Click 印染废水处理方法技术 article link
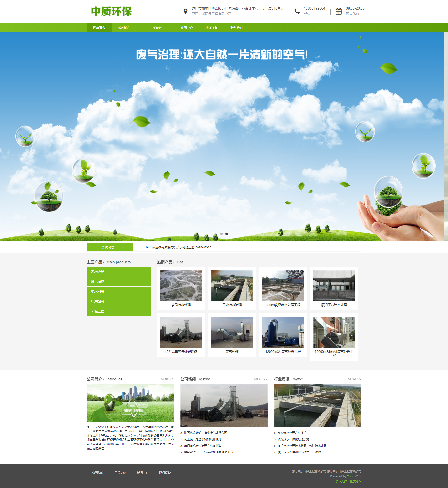Image resolution: width=448 pixels, height=488 pixels. 292,433
